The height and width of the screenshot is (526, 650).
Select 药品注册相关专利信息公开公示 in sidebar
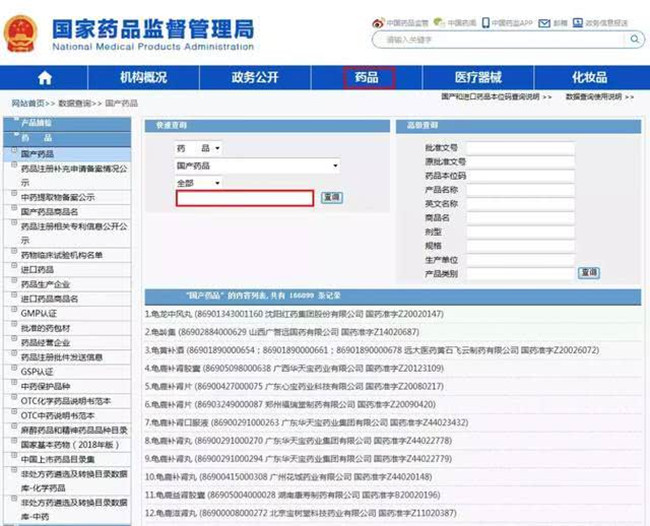click(x=74, y=233)
